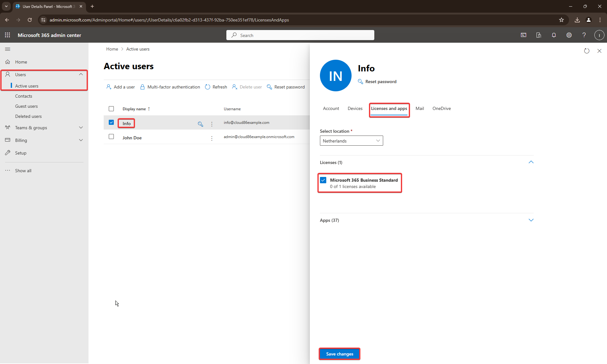Switch to the Mail tab

[x=420, y=108]
